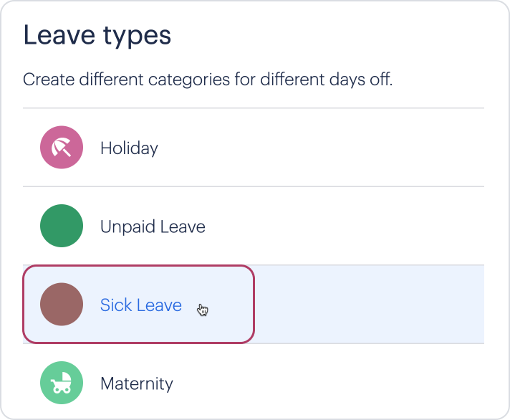Click the words days off in the description
This screenshot has width=510, height=420.
[x=361, y=80]
